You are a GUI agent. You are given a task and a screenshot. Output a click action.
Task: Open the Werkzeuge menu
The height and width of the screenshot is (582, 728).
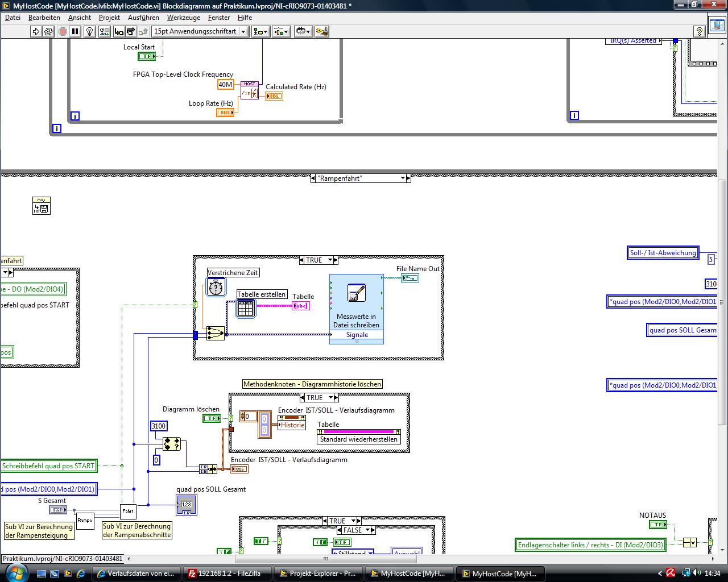click(x=183, y=18)
